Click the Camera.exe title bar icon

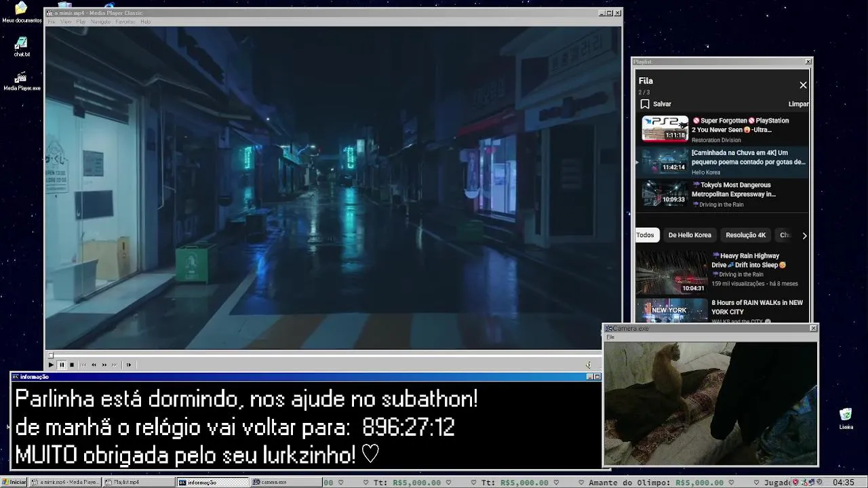click(x=609, y=329)
